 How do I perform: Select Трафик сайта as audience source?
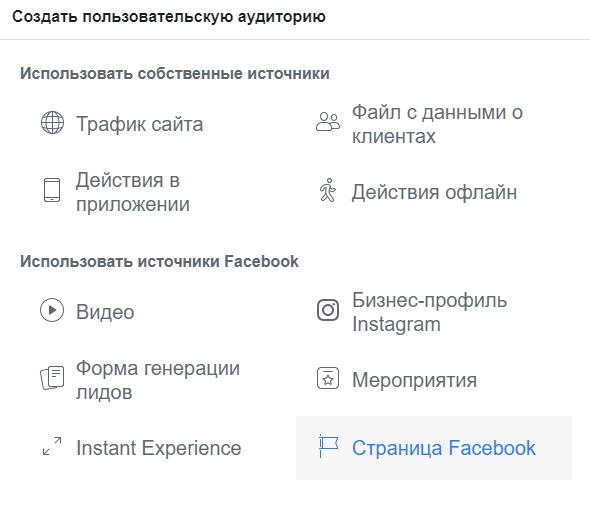point(140,124)
